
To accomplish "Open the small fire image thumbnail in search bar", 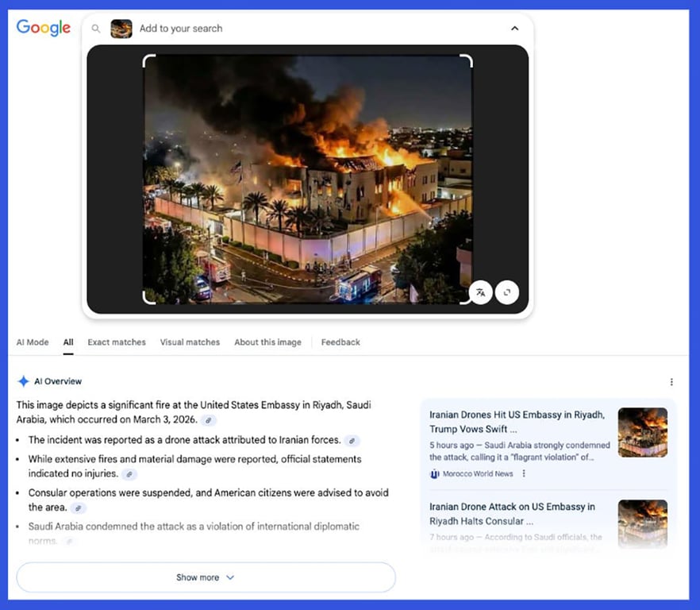I will pyautogui.click(x=121, y=29).
